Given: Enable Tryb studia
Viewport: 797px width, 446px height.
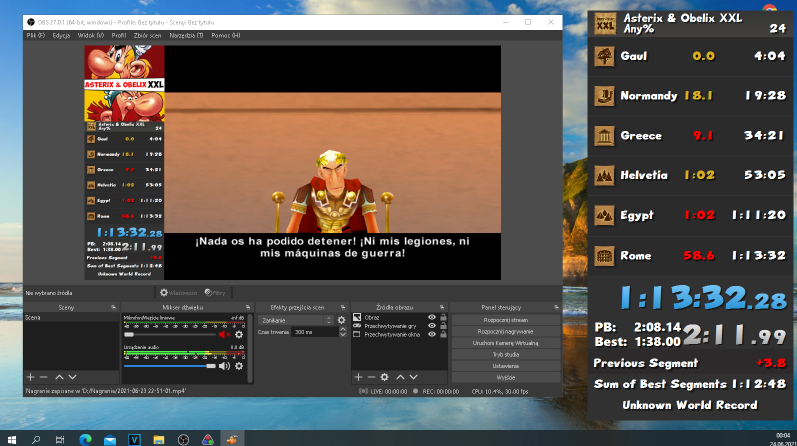Looking at the screenshot, I should pyautogui.click(x=506, y=354).
